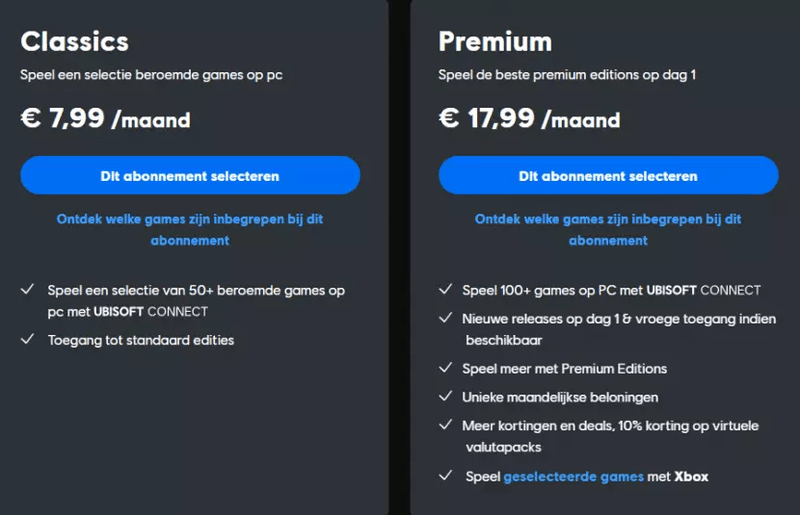This screenshot has height=515, width=800.
Task: Click the € 7,99 /maand price
Action: [x=105, y=119]
